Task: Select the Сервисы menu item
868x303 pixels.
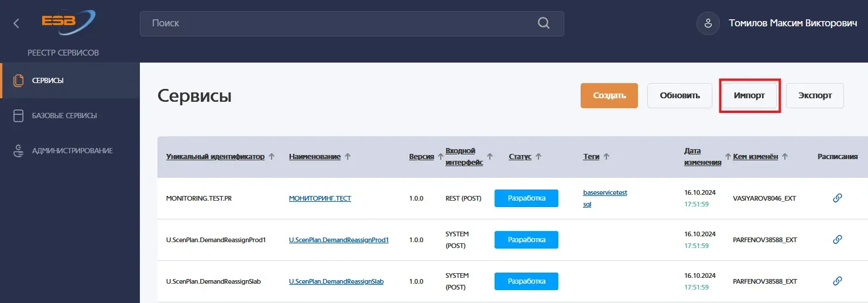Action: click(x=70, y=80)
